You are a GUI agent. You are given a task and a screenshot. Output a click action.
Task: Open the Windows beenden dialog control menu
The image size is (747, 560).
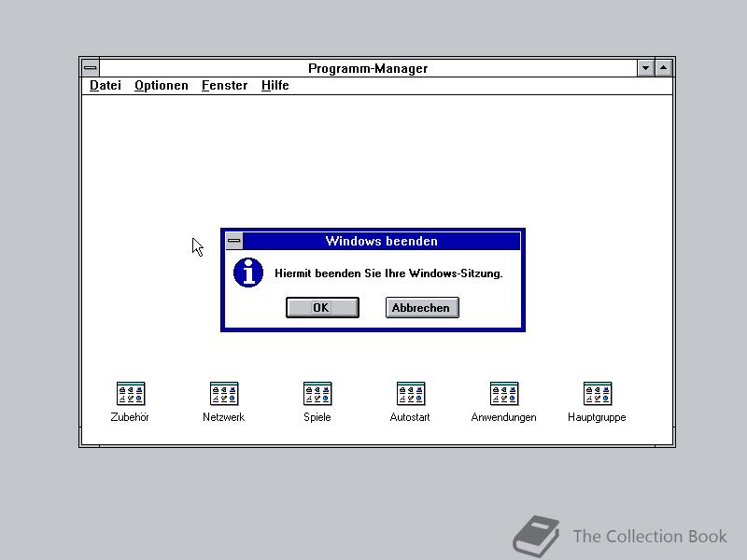point(234,241)
